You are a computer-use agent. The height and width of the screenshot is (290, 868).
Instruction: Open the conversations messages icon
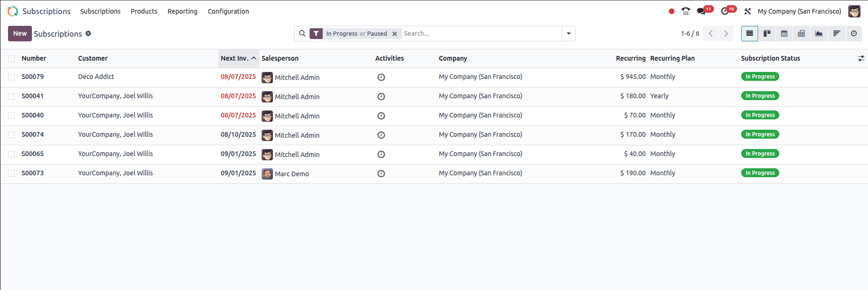pyautogui.click(x=701, y=11)
